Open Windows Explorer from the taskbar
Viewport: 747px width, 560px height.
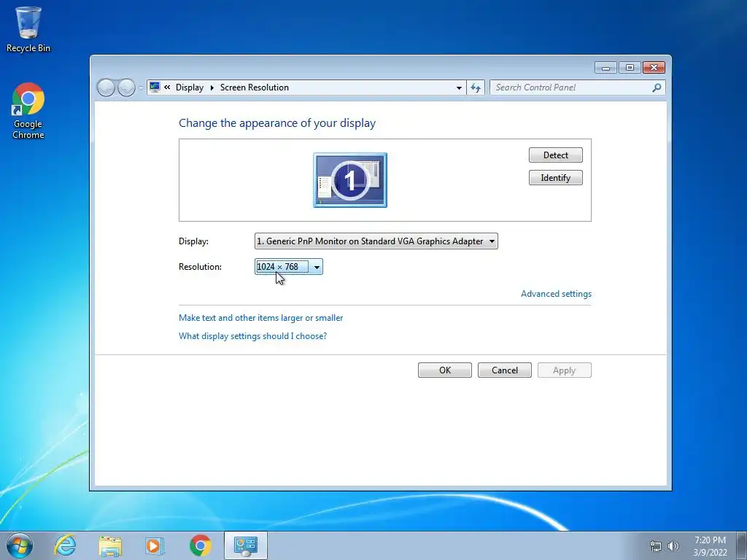(110, 545)
